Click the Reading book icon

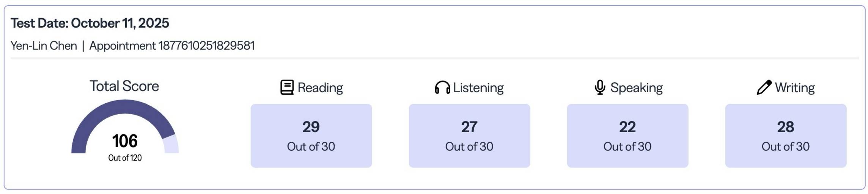[287, 87]
